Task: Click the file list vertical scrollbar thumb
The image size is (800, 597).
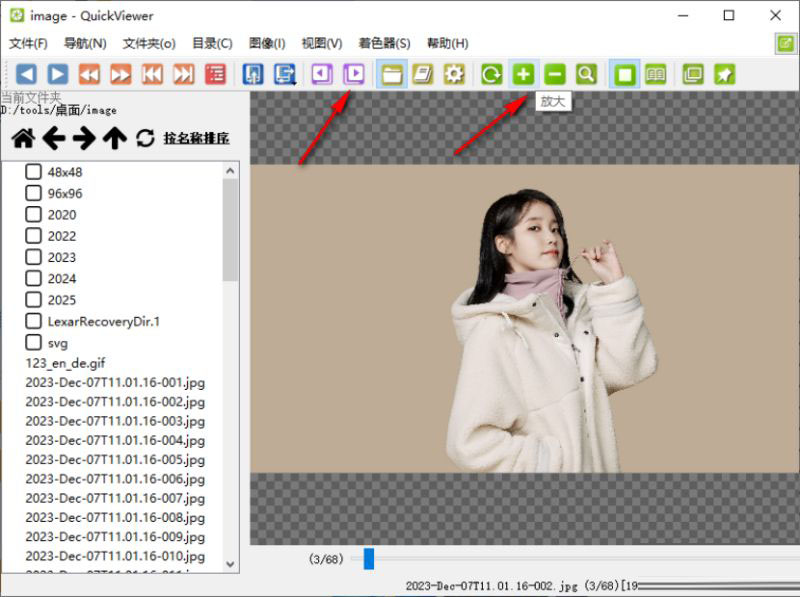Action: click(230, 230)
